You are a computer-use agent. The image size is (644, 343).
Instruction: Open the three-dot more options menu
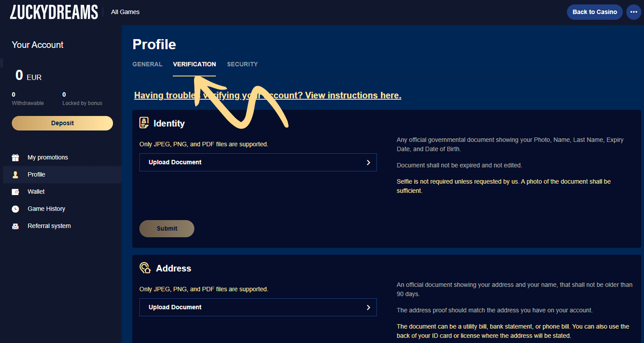[634, 12]
